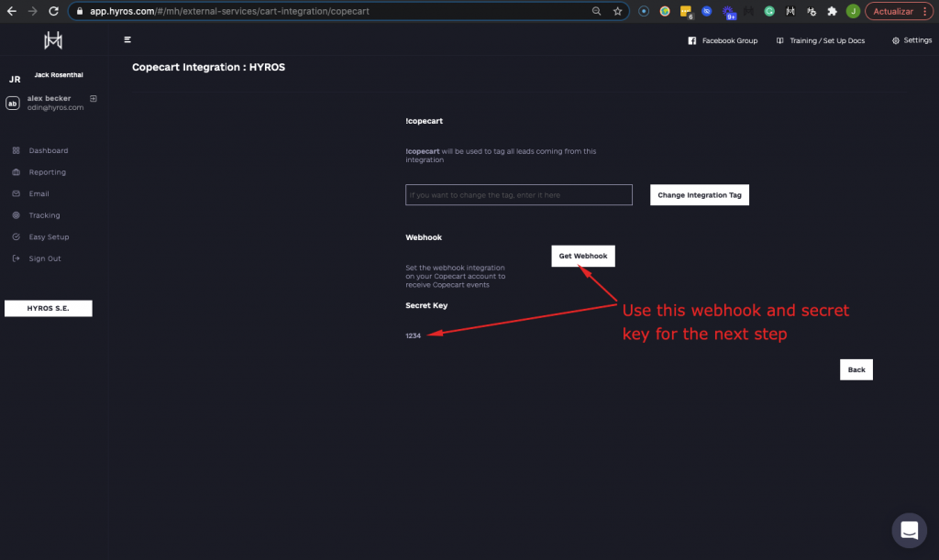Go forward in the browser
The height and width of the screenshot is (560, 939).
(32, 11)
